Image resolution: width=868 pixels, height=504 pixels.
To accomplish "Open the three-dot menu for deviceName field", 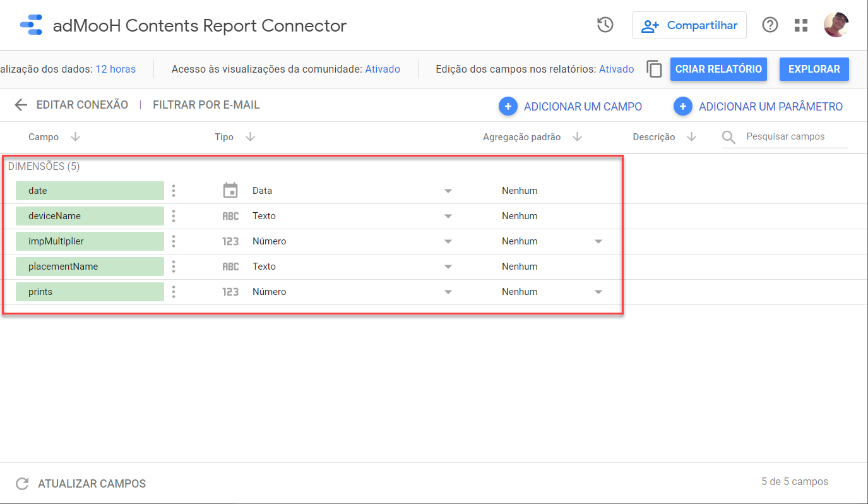I will coord(174,216).
